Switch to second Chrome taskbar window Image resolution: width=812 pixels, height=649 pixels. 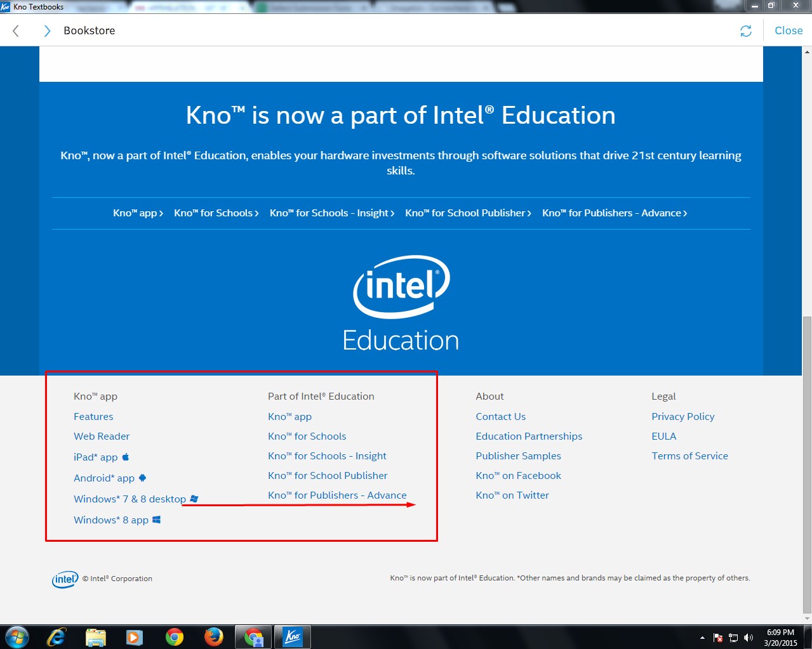tap(254, 637)
